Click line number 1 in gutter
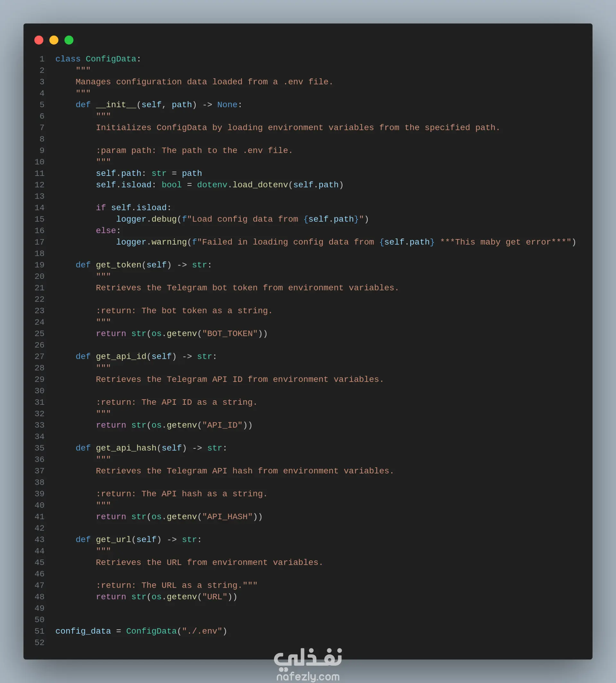The height and width of the screenshot is (683, 616). click(42, 59)
